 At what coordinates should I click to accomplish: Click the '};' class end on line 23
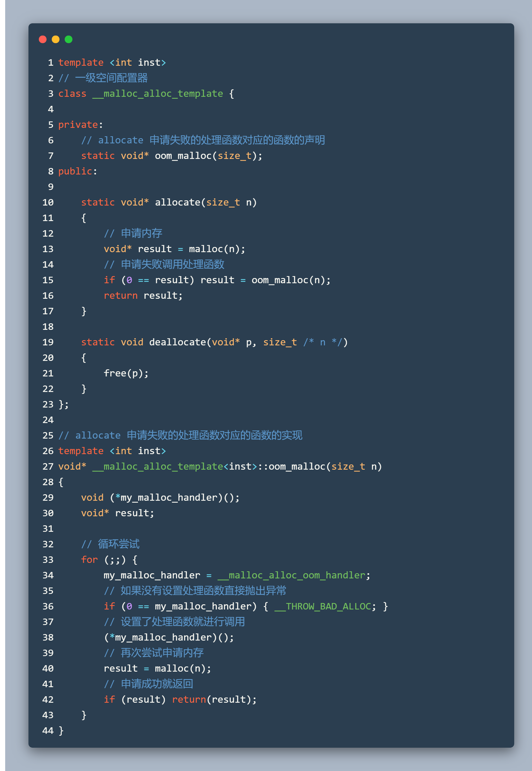[63, 404]
